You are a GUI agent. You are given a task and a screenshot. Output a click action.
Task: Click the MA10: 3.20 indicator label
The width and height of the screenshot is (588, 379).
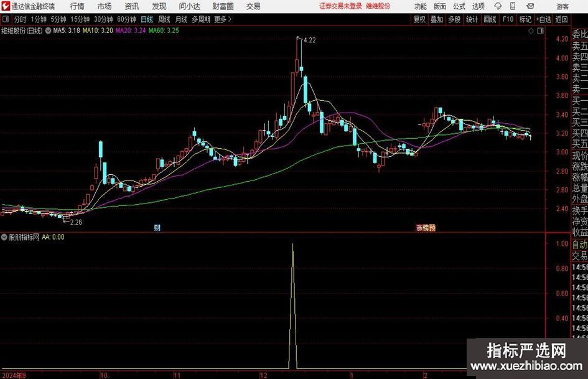click(x=98, y=30)
